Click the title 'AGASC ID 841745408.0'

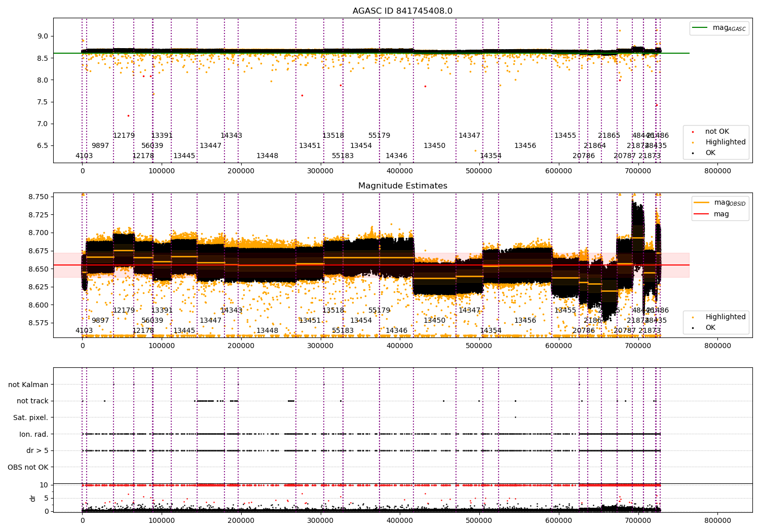tap(402, 11)
